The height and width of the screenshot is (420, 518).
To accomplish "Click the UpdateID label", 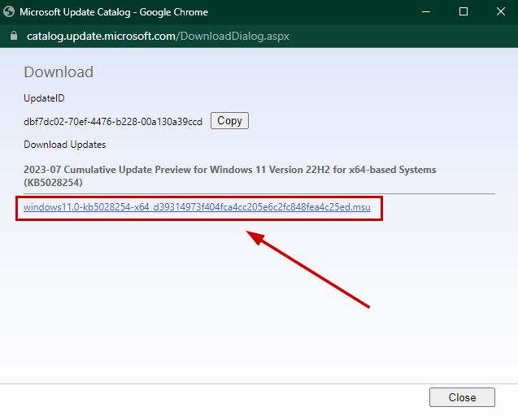I will [x=44, y=98].
